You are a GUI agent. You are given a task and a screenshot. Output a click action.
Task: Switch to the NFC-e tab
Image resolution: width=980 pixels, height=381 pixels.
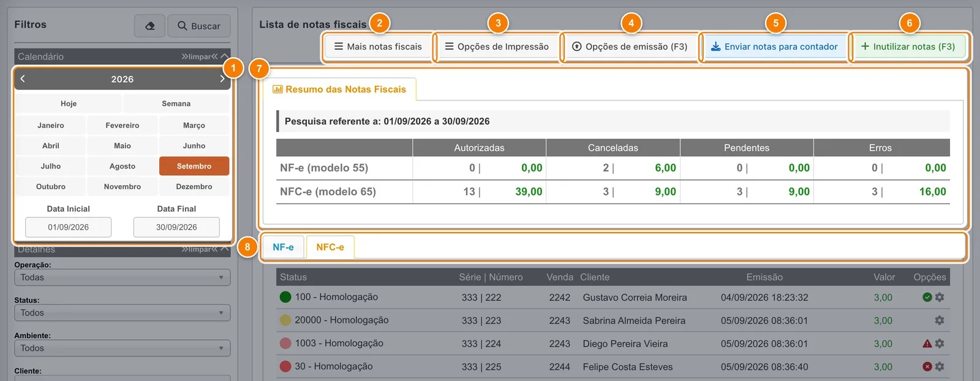tap(330, 247)
